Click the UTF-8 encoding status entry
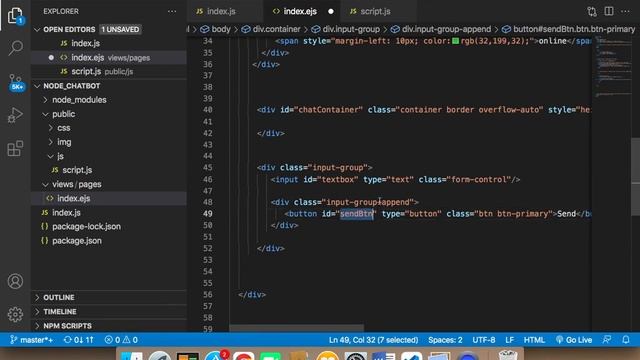640x360 pixels. [484, 340]
